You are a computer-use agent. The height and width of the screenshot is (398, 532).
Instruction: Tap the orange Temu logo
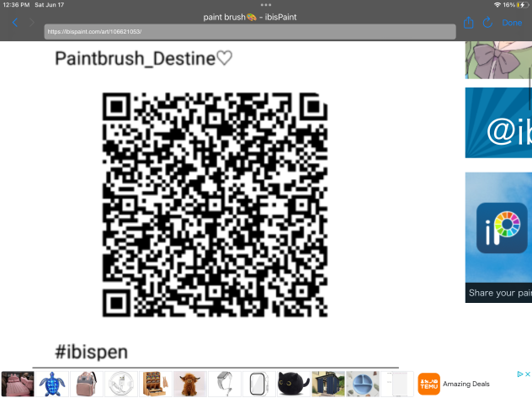point(428,384)
